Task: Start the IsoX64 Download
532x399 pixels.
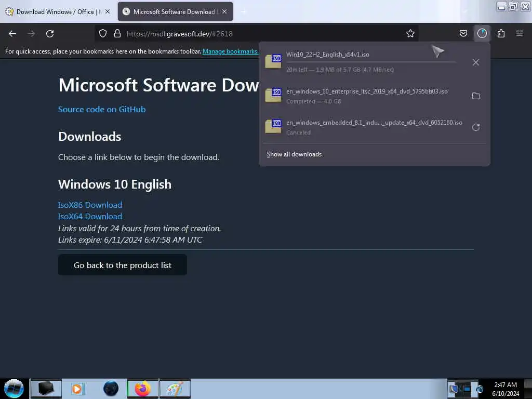Action: 90,217
